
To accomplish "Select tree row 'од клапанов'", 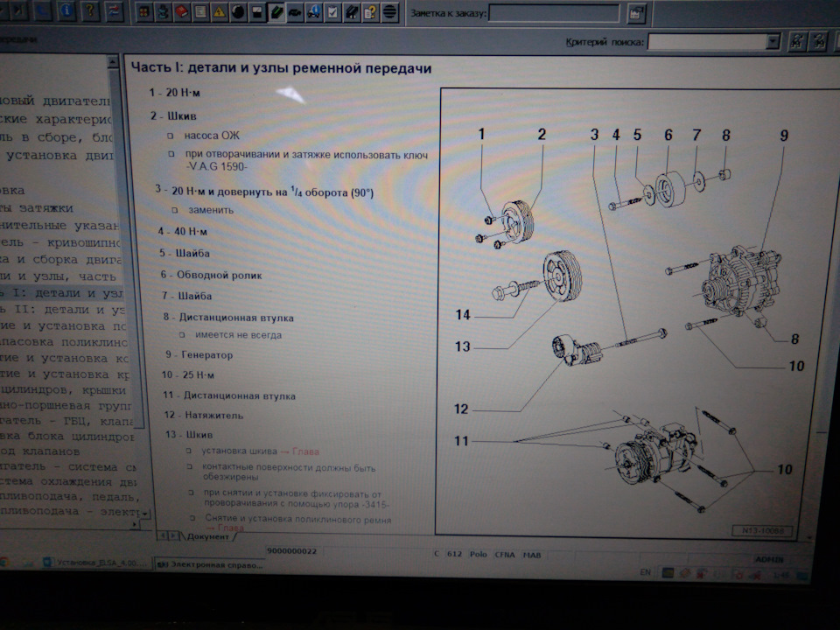I will coord(40,451).
